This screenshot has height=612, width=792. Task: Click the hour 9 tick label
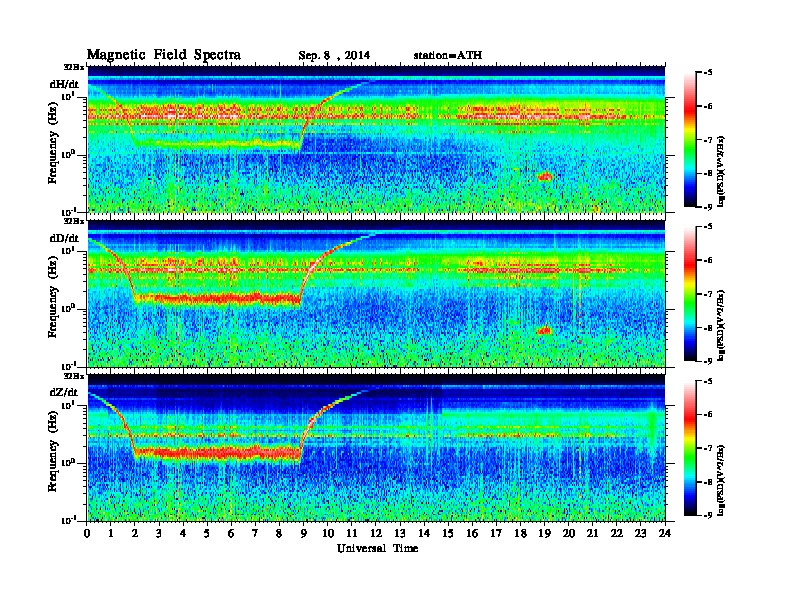[x=304, y=533]
